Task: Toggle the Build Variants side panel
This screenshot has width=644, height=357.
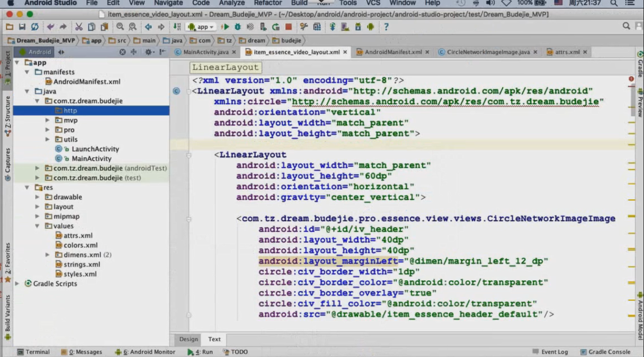Action: pyautogui.click(x=7, y=318)
